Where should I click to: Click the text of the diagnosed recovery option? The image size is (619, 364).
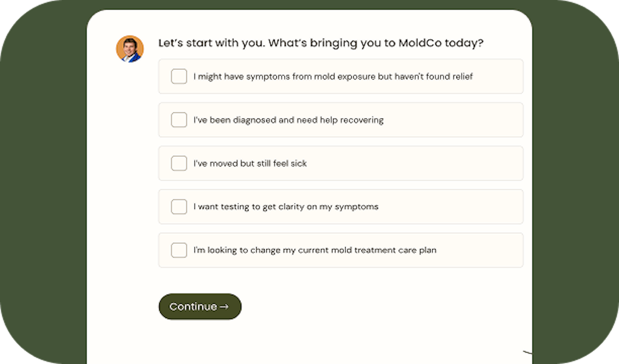[x=288, y=120]
